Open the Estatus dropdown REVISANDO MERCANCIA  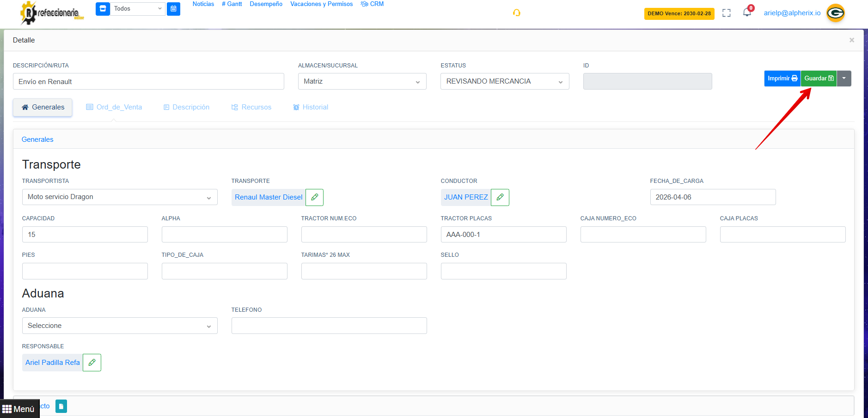coord(504,81)
